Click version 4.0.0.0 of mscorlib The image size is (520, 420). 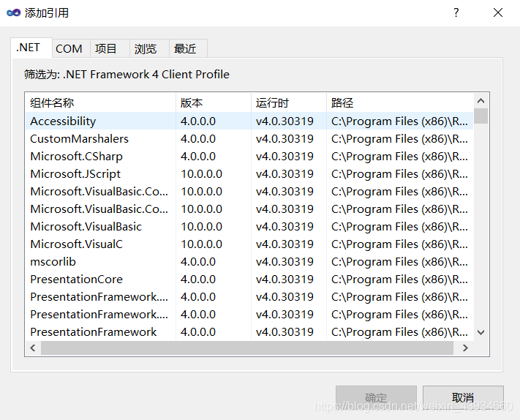198,262
